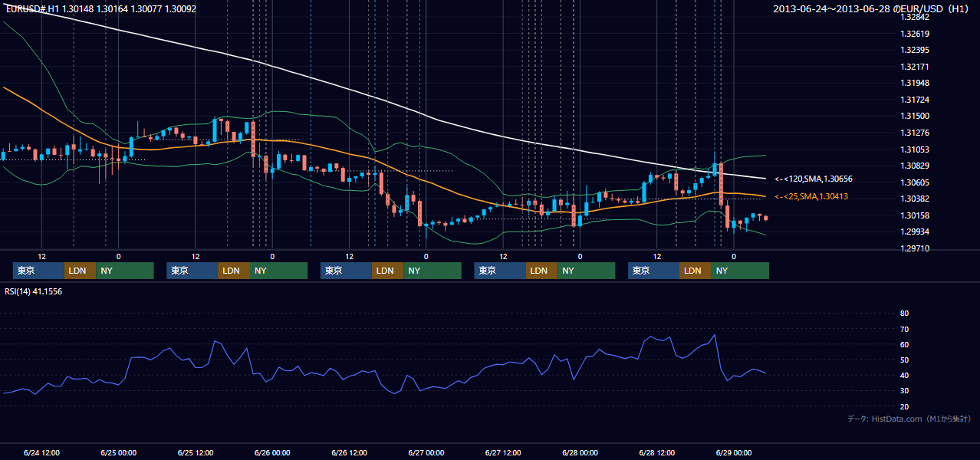Click the RSI scale value 70
This screenshot has height=460, width=980.
(x=904, y=329)
